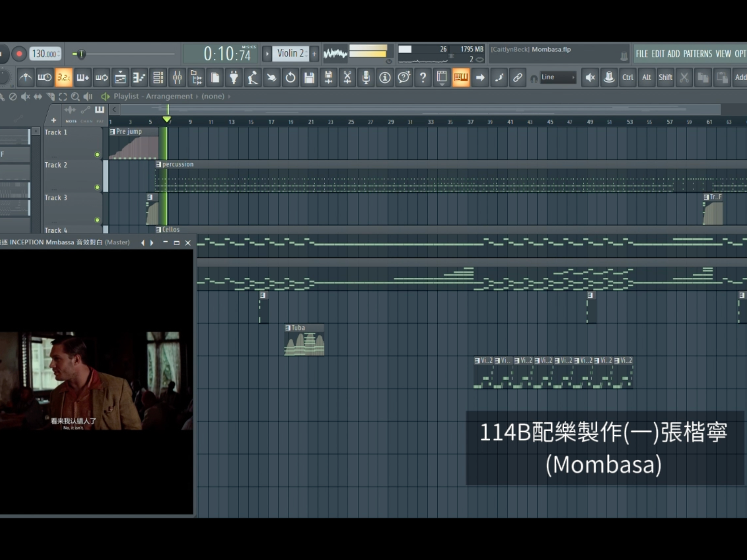Open the window layout arrange menu
Image resolution: width=747 pixels, height=560 pixels.
pos(442,77)
